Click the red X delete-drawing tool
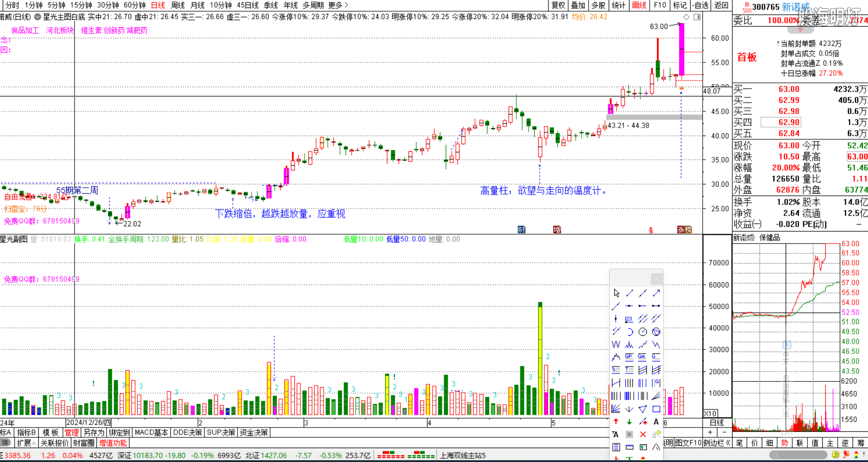The width and height of the screenshot is (868, 462). (643, 435)
